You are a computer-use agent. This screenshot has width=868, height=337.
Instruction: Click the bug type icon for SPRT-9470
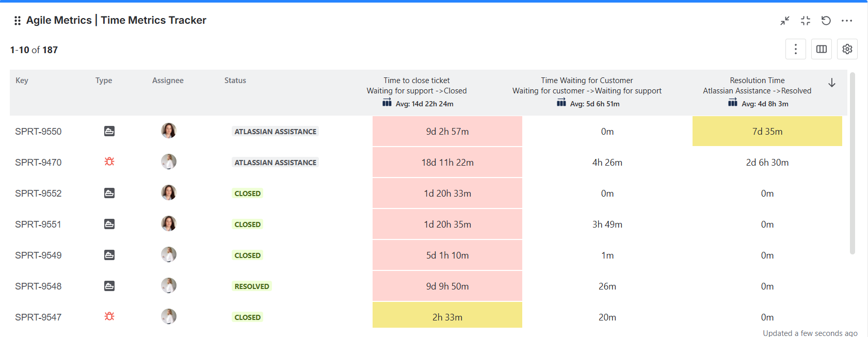[x=109, y=162]
